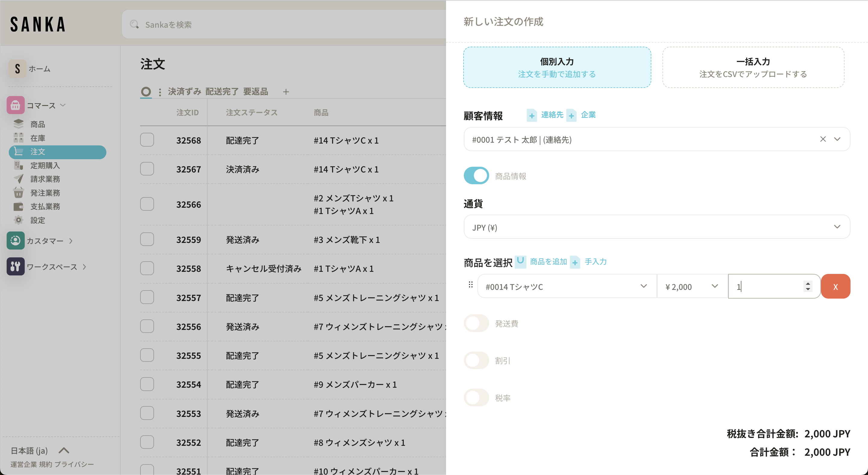
Task: Click the drag handle beside #0014 TシャツC
Action: tap(471, 285)
